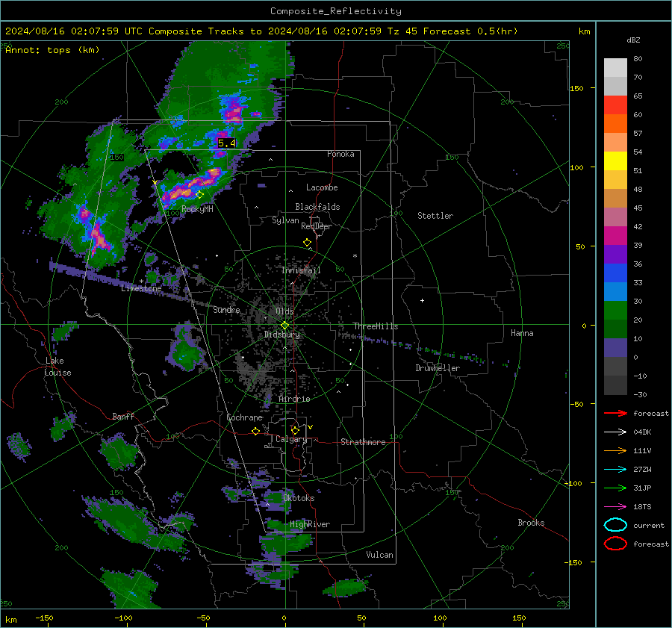Click the Banff city label
Image resolution: width=672 pixels, height=628 pixels.
(x=123, y=416)
